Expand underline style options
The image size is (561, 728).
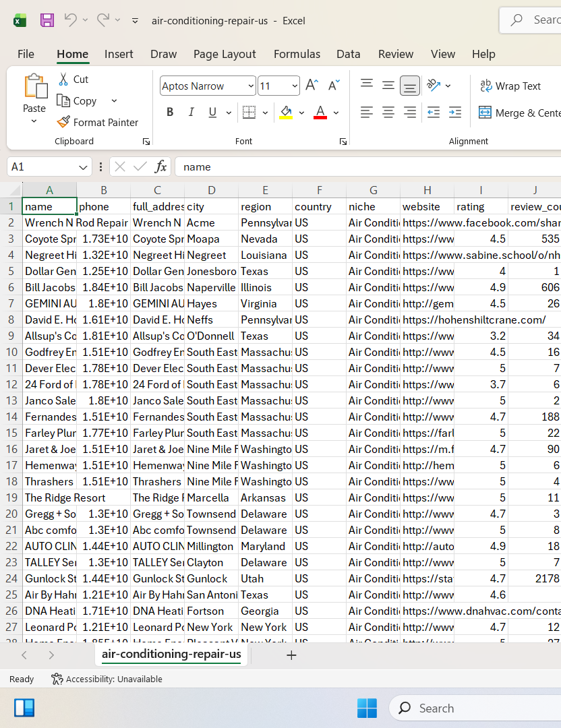point(229,113)
